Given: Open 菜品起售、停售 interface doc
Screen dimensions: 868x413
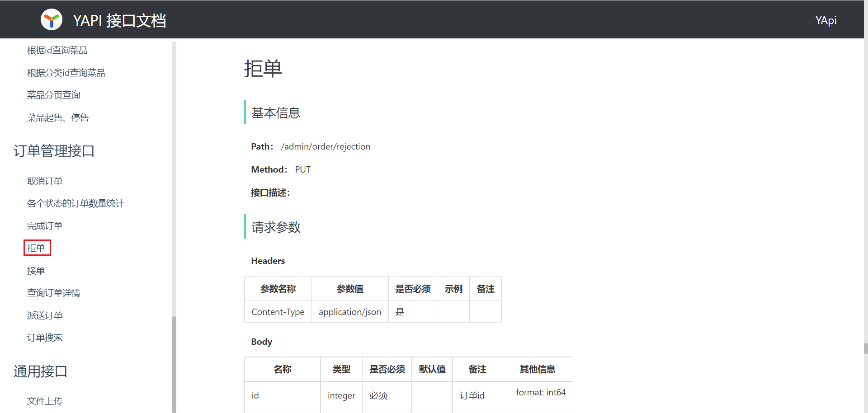Looking at the screenshot, I should coord(58,117).
